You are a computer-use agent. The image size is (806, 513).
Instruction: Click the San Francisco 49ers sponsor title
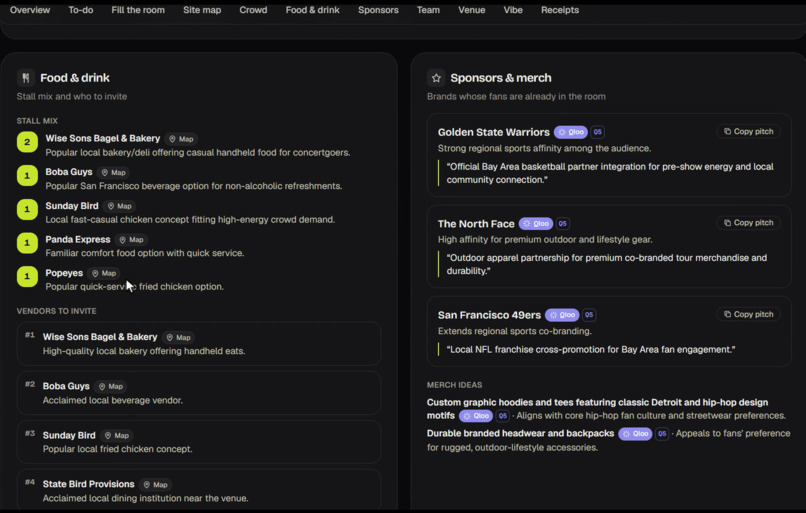[x=489, y=315]
